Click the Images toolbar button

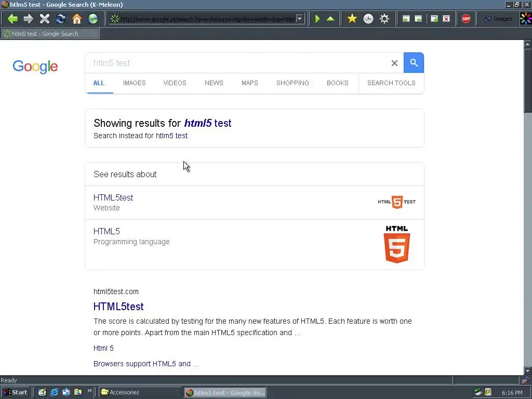tap(498, 19)
